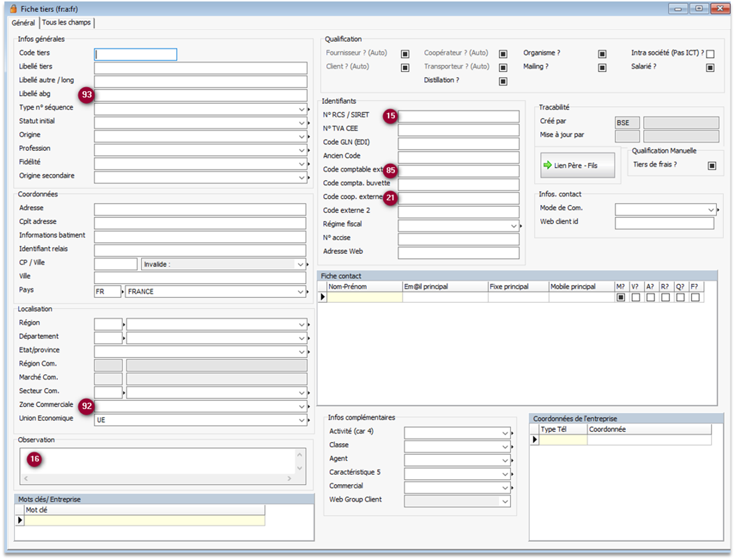Click the green arrow Lien Père - Fils icon
This screenshot has width=735, height=560.
[547, 165]
